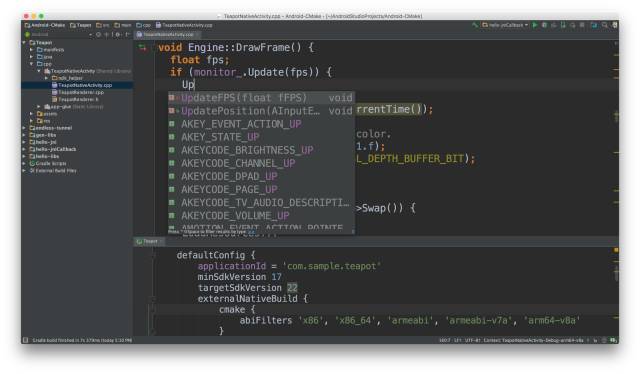Click the Context TeapotNativeActivity build variant selector
The image size is (640, 374).
(x=534, y=340)
